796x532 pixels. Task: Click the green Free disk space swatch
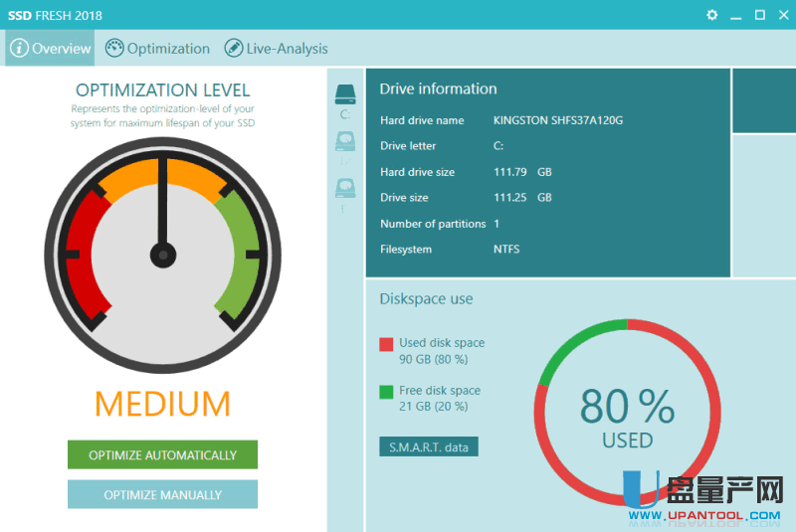386,392
